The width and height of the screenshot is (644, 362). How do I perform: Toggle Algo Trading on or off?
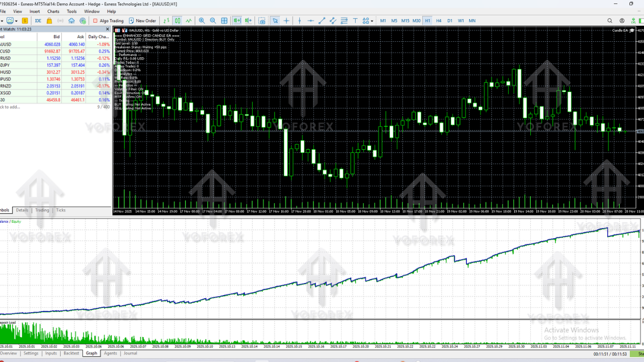(x=108, y=21)
